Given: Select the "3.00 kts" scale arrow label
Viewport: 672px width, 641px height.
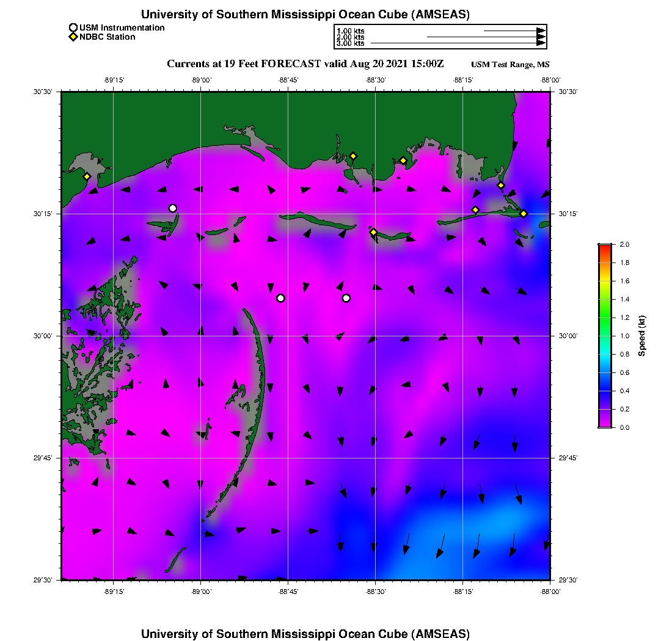Looking at the screenshot, I should (350, 43).
